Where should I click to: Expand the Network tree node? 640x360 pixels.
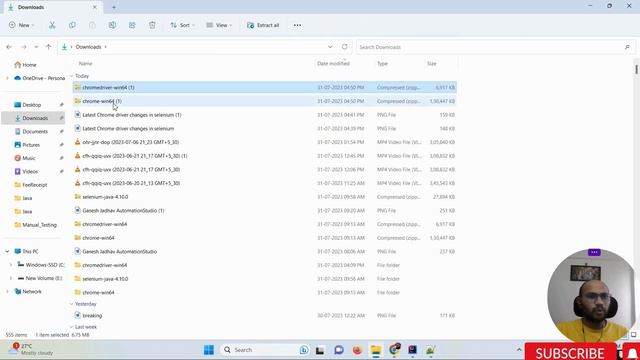(7, 291)
